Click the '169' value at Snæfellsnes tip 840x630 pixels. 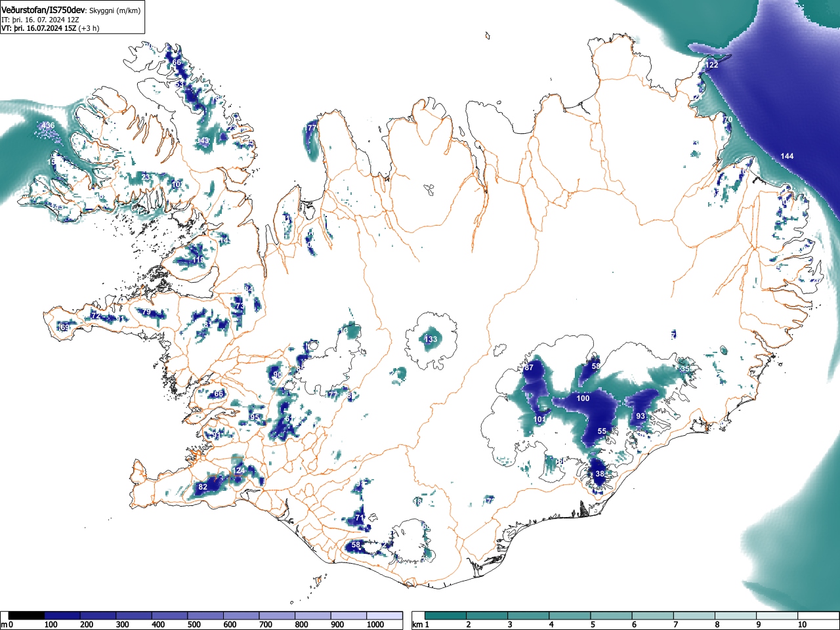pos(64,327)
